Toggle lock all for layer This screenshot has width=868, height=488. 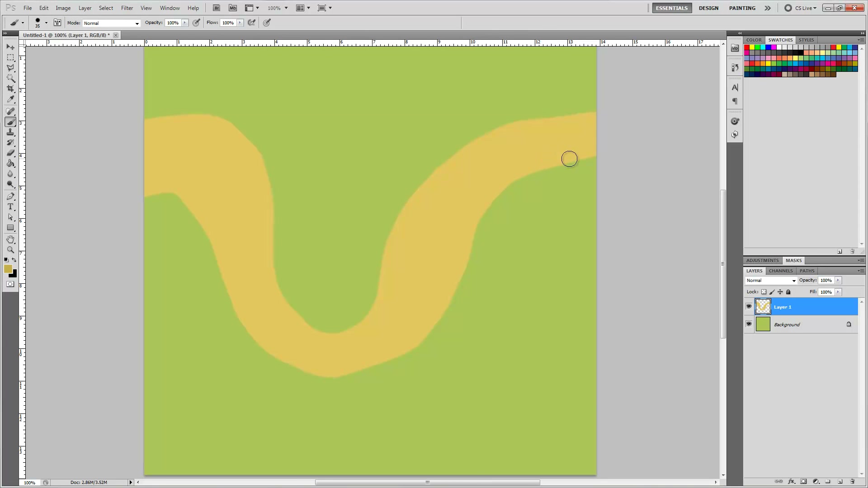788,292
